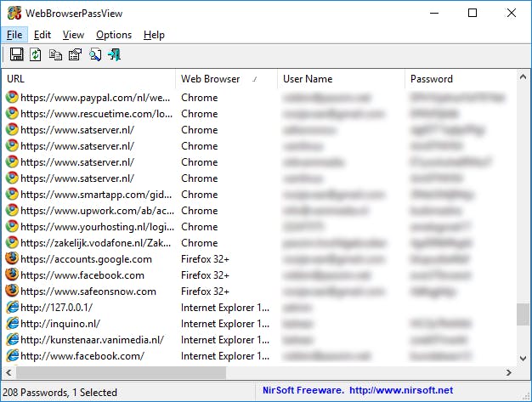Sort by the Web Browser column header

point(226,79)
